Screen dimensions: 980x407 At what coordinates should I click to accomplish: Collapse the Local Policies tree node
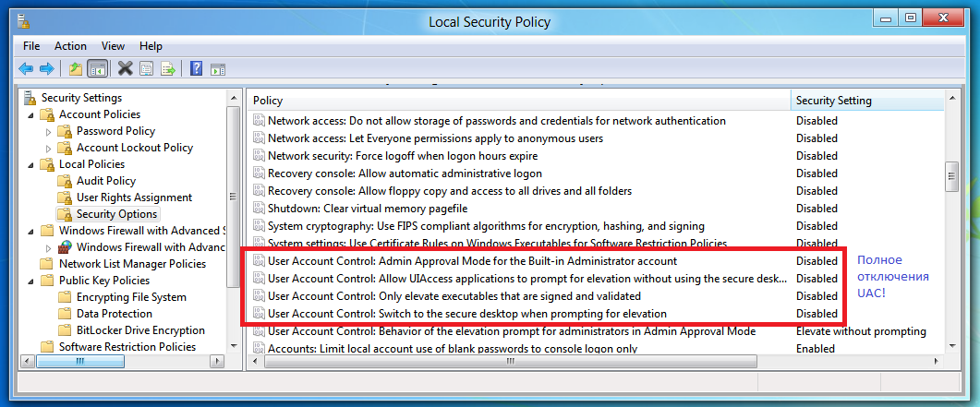click(x=30, y=164)
